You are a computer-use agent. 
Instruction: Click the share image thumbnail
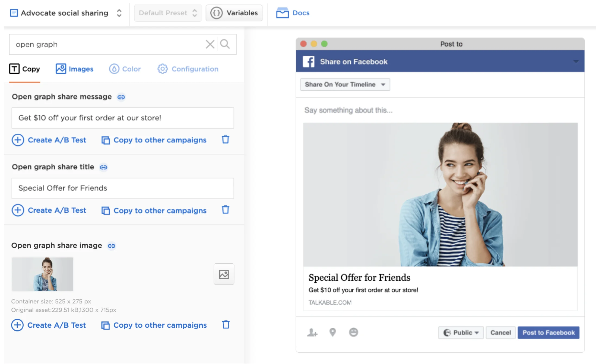pyautogui.click(x=43, y=274)
